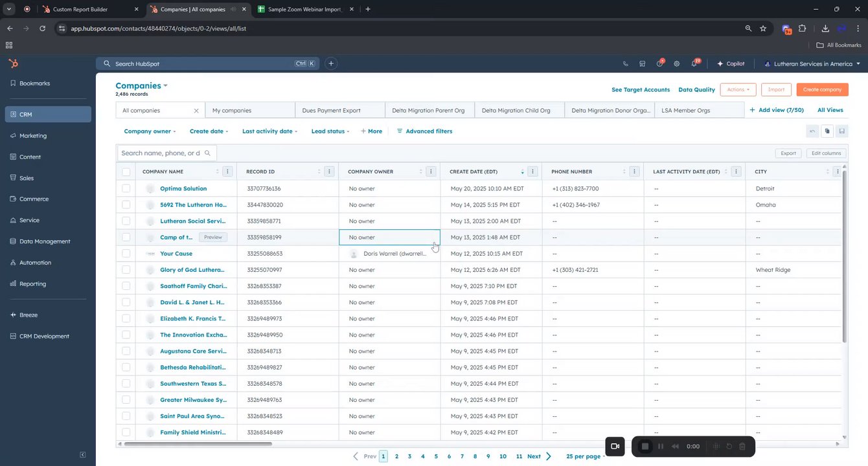Expand the Company owner filter dropdown
868x466 pixels.
coord(150,131)
